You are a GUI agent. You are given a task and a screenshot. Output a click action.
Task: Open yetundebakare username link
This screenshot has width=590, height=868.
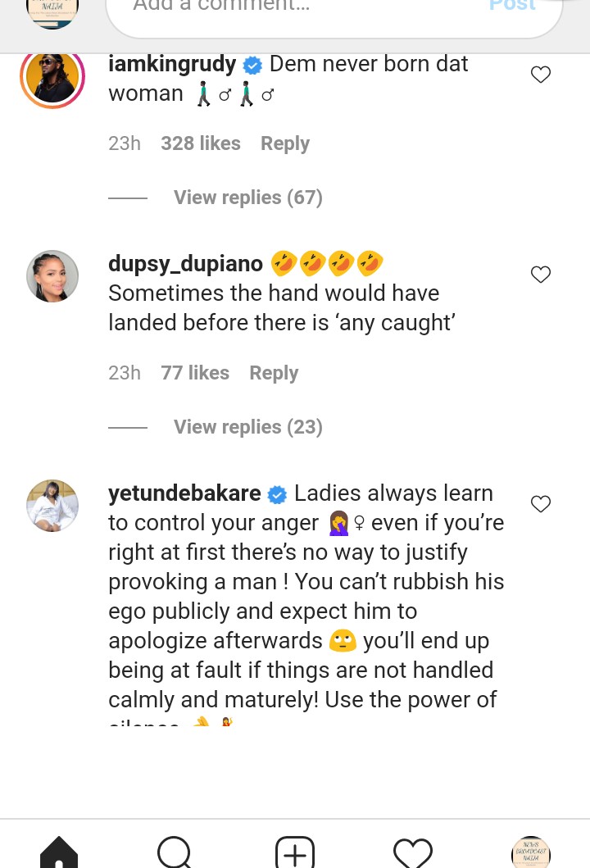184,493
